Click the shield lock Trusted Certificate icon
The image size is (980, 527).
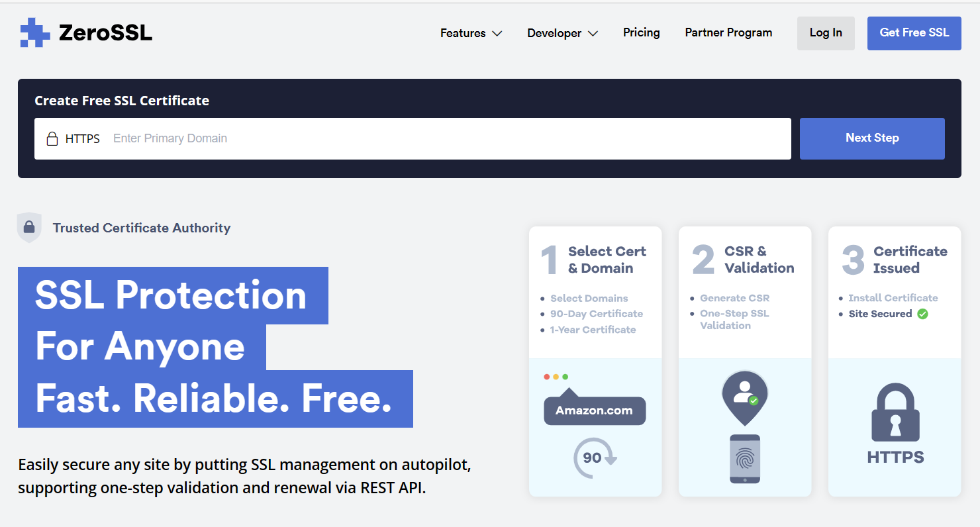(x=29, y=228)
